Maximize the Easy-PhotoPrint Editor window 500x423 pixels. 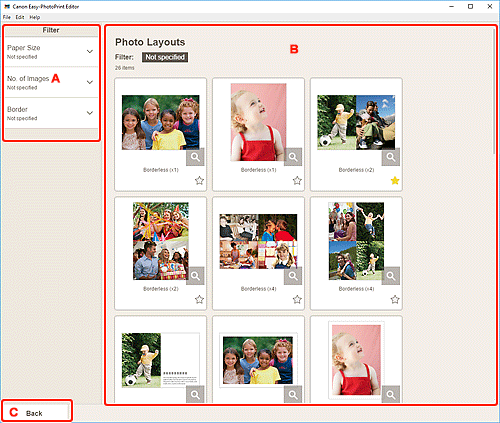coord(470,6)
